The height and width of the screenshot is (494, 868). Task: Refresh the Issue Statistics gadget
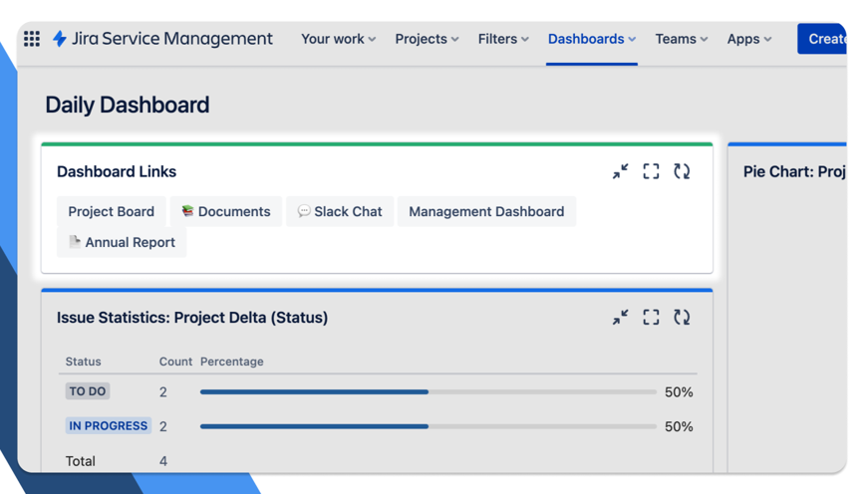[x=682, y=317]
